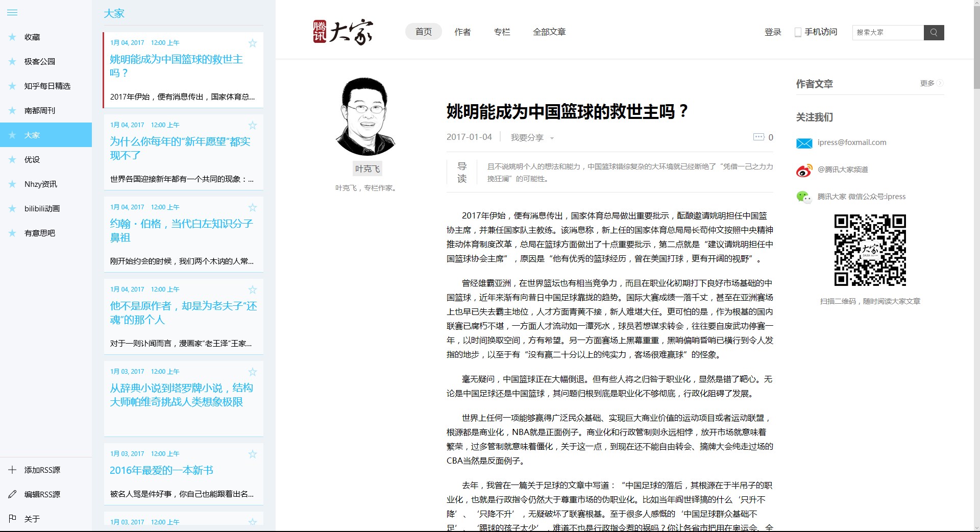Click the pencil icon for 编辑RSS源
980x532 pixels.
pos(12,494)
